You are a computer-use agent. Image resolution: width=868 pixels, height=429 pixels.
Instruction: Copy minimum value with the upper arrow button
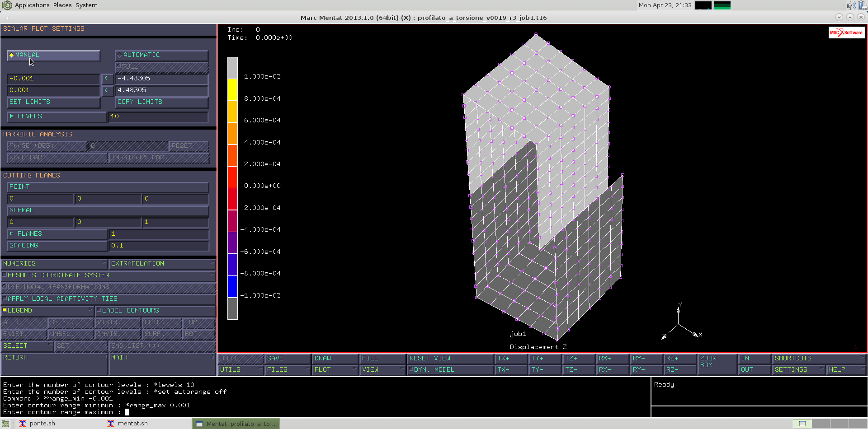[x=107, y=79]
